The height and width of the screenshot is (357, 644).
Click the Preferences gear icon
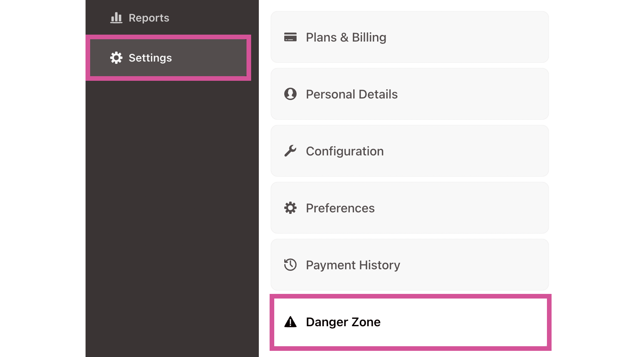[290, 208]
